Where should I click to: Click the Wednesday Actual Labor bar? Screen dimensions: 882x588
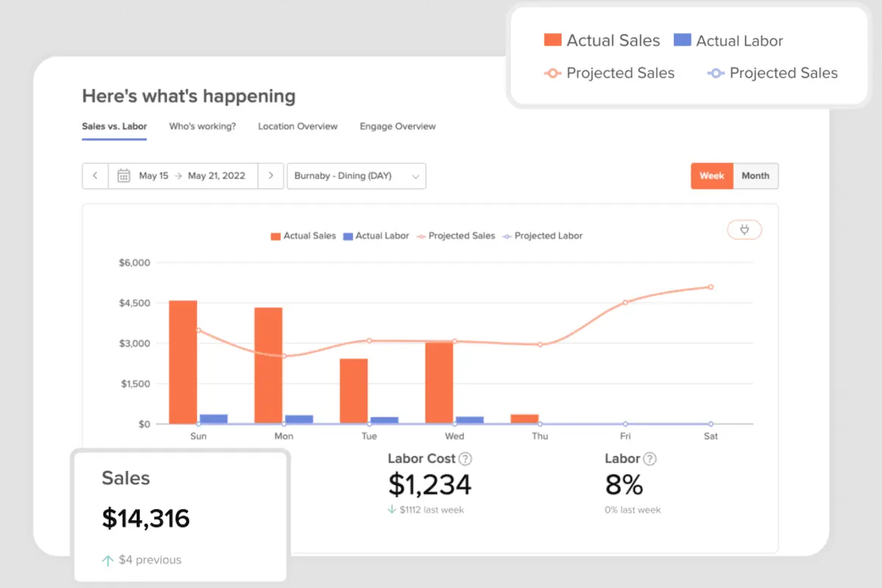(470, 420)
